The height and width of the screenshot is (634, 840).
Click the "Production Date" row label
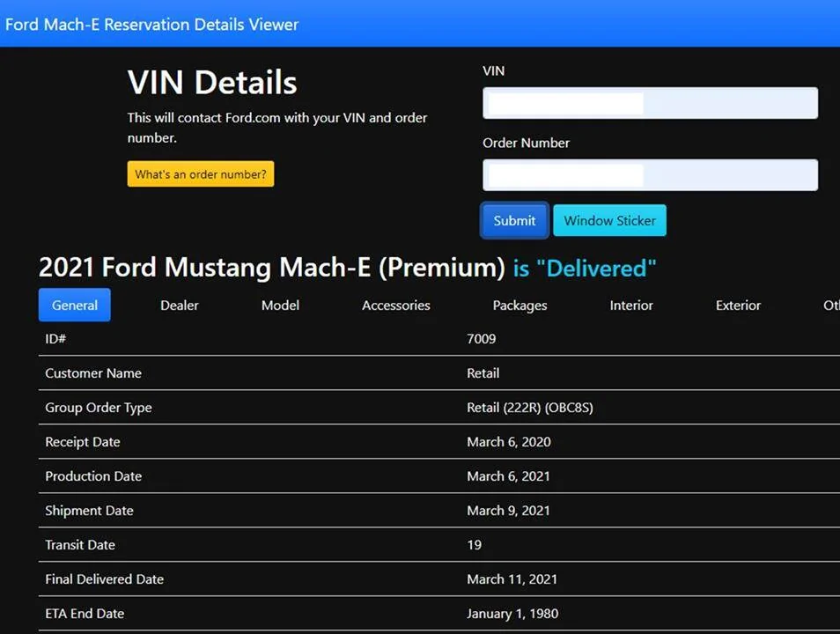tap(93, 476)
